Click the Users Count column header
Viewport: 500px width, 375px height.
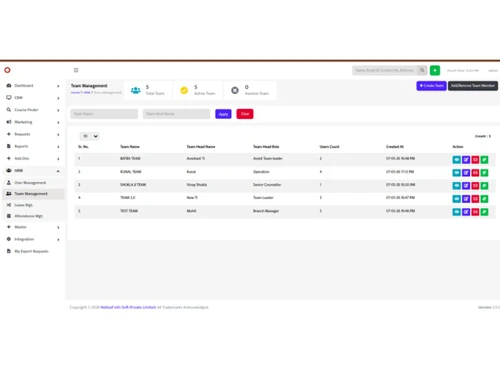329,147
